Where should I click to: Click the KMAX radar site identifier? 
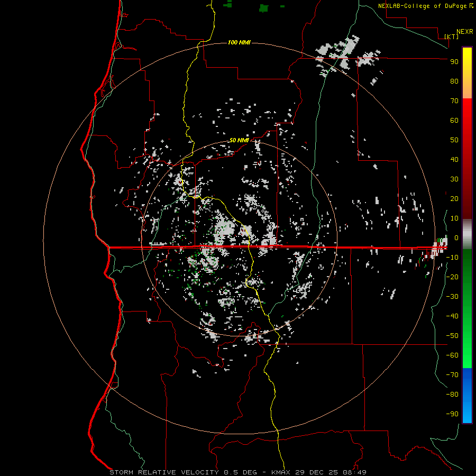coord(280,472)
